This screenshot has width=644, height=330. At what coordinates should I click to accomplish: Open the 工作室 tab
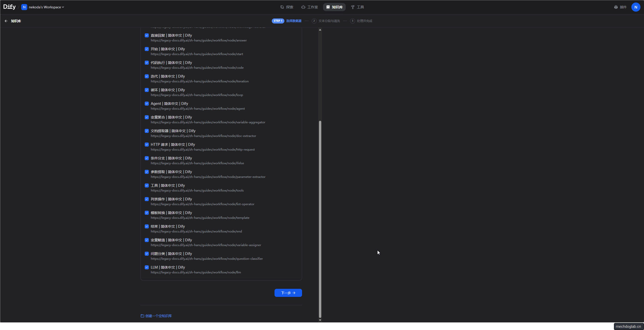(312, 7)
